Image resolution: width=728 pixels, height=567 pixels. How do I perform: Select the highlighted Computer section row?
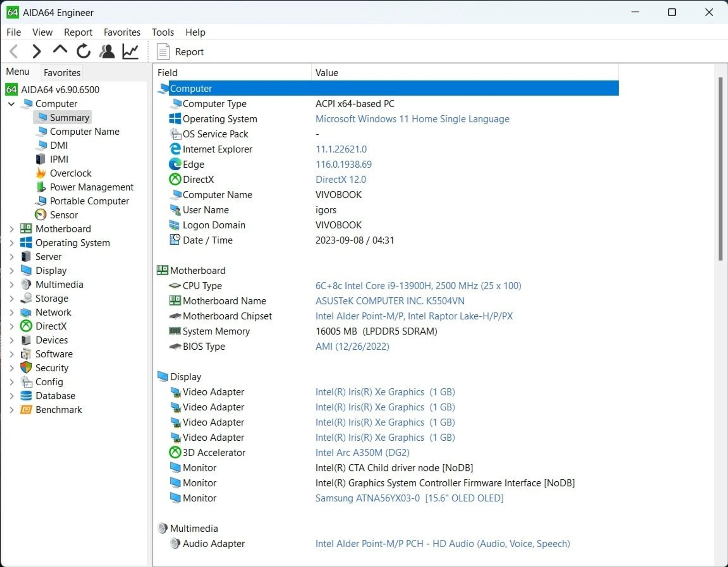pyautogui.click(x=388, y=88)
